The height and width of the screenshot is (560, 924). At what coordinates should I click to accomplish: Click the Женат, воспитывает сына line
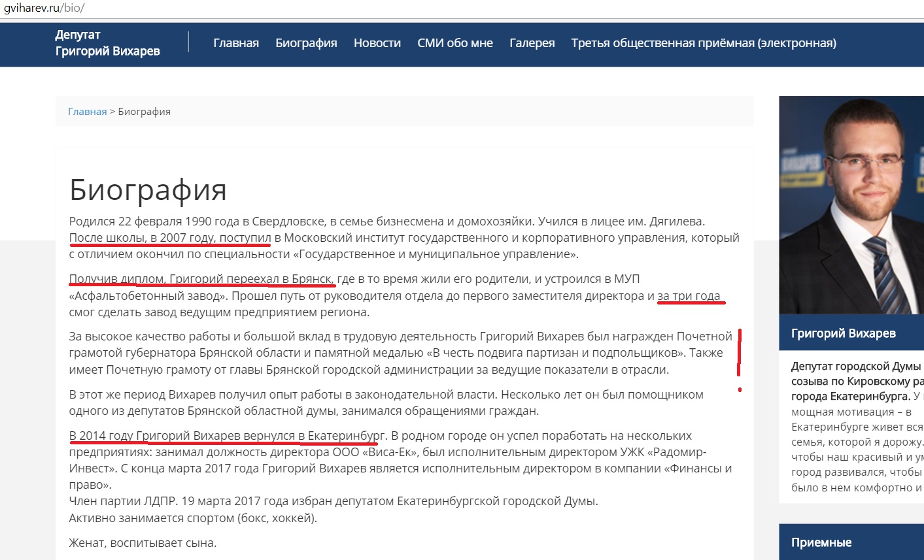143,542
